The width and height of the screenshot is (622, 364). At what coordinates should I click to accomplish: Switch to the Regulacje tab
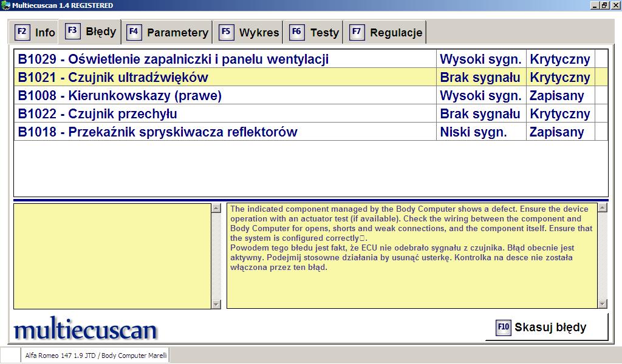[x=384, y=32]
